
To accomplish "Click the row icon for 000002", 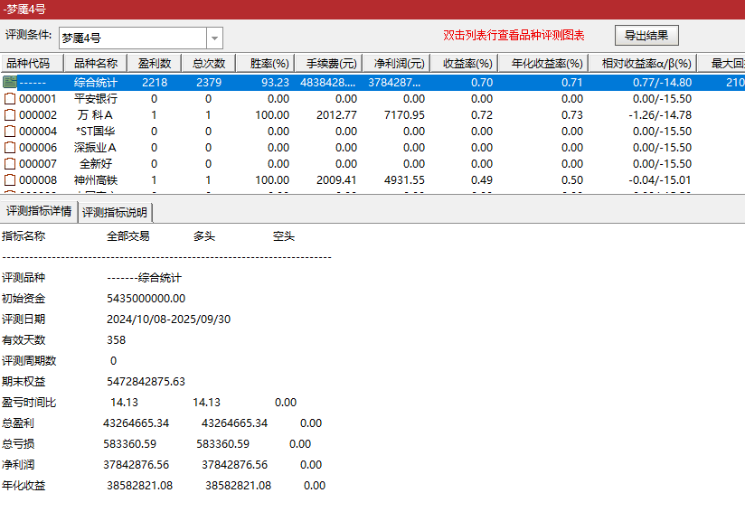I will 10,115.
